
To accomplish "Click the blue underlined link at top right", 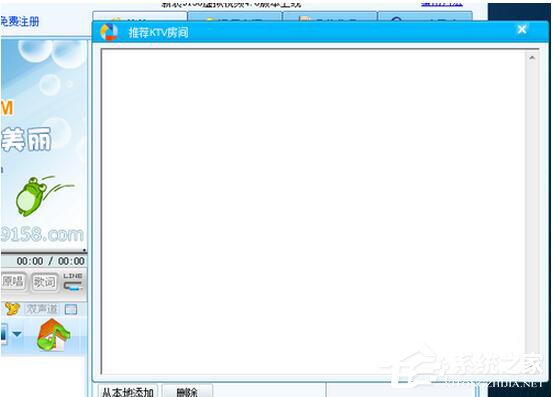I will click(442, 4).
